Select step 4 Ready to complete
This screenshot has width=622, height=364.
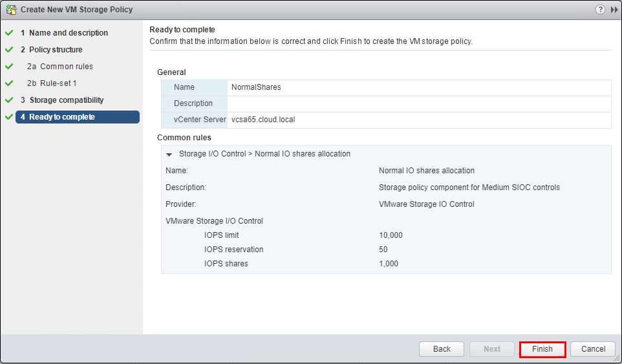61,117
